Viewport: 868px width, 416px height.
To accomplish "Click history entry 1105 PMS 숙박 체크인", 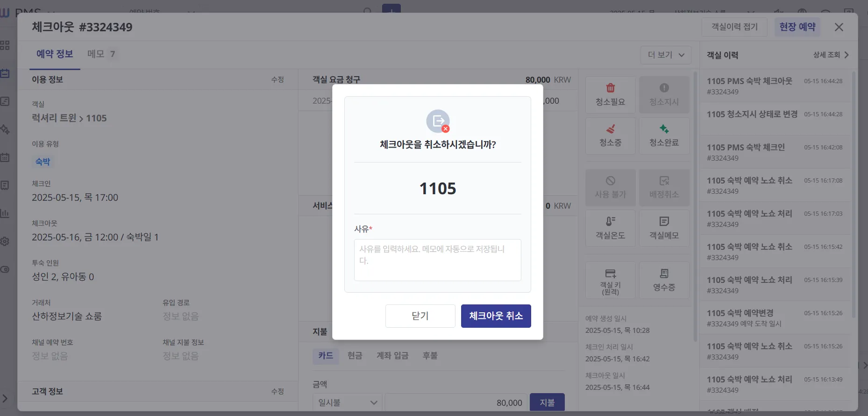I will tap(775, 152).
